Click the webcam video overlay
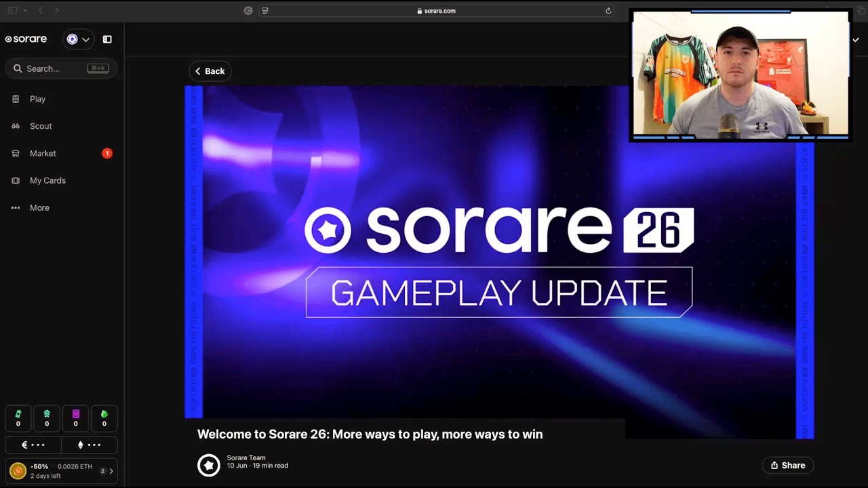 point(740,75)
